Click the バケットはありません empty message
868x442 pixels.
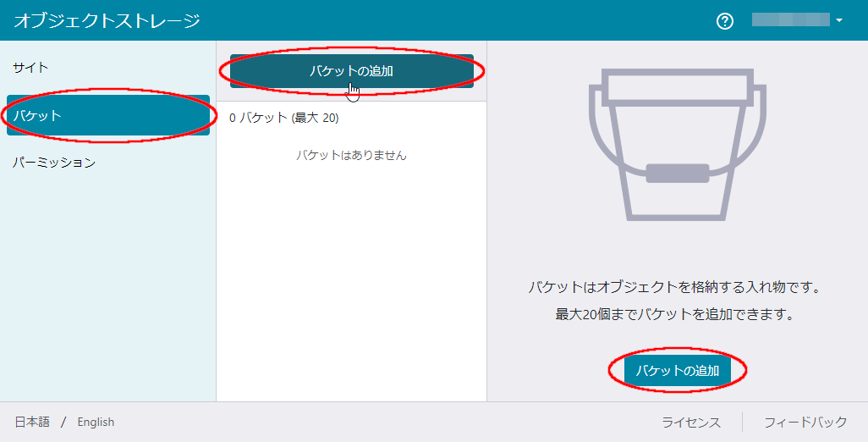click(351, 156)
